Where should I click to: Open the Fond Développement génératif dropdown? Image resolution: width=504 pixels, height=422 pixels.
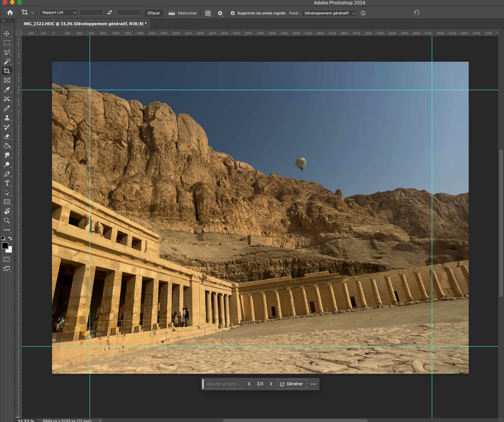point(329,13)
